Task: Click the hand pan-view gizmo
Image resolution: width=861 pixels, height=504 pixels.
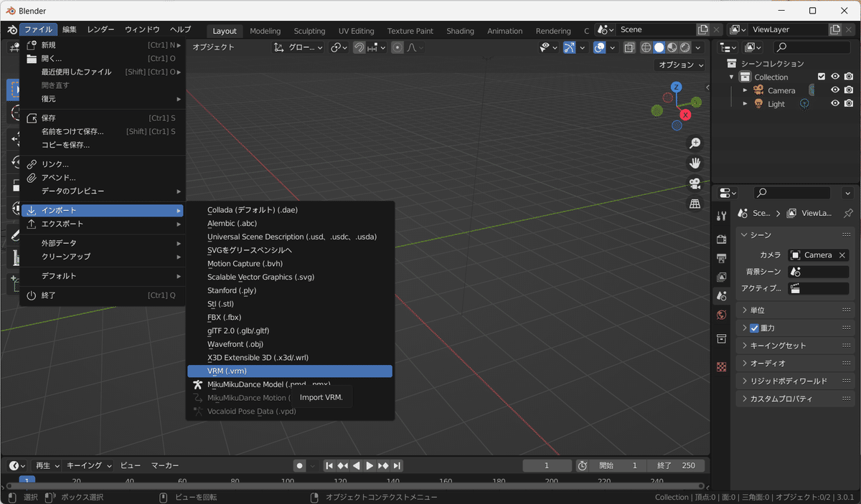Action: [695, 163]
